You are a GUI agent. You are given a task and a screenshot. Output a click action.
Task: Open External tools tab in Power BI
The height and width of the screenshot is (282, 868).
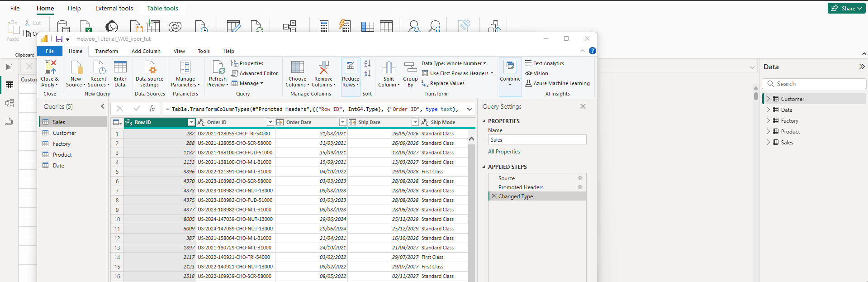pos(114,8)
